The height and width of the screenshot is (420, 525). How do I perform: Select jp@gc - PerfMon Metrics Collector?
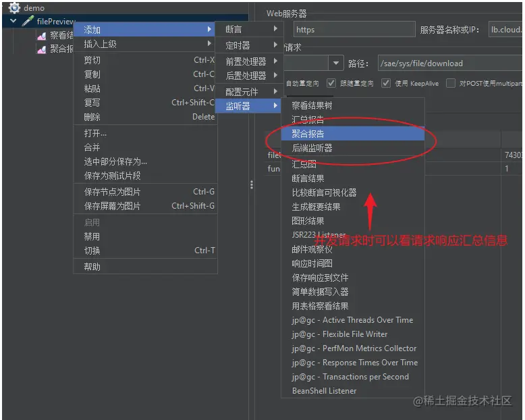tap(353, 348)
